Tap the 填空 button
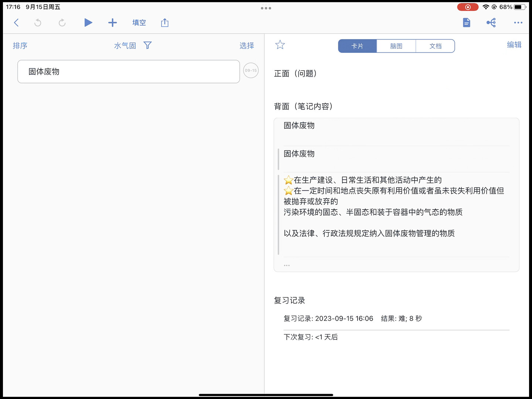Viewport: 532px width, 399px height. tap(139, 23)
